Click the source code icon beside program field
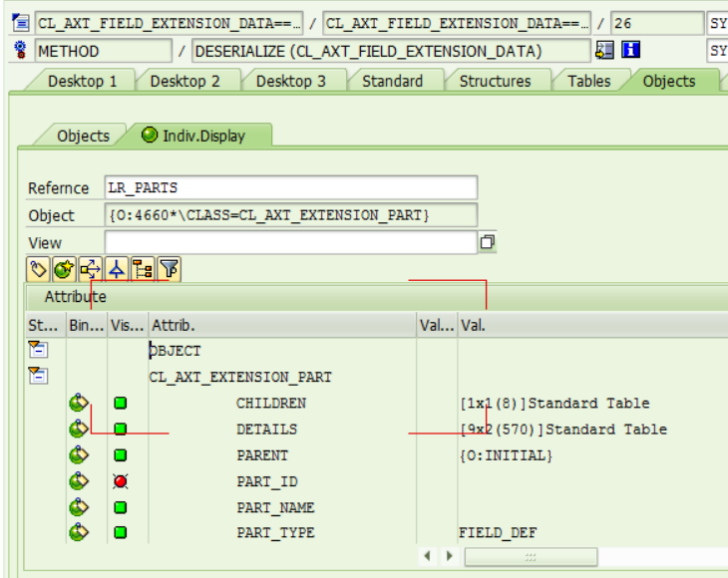Viewport: 728px width, 578px height. [x=21, y=22]
